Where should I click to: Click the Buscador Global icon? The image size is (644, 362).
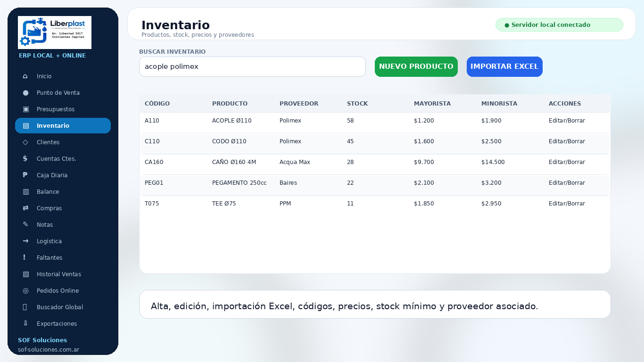point(25,307)
